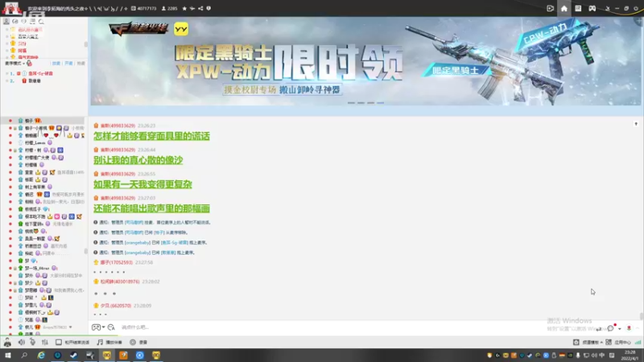Click the green signal strength indicator
Image resolution: width=644 pixels, height=362 pixels.
coord(638,342)
